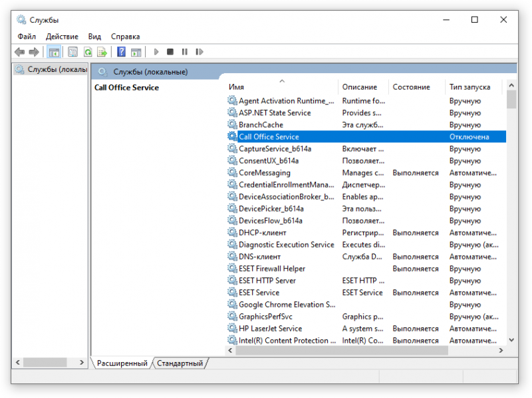Click services list vertical scroll down arrow
Image resolution: width=532 pixels, height=398 pixels.
(511, 340)
